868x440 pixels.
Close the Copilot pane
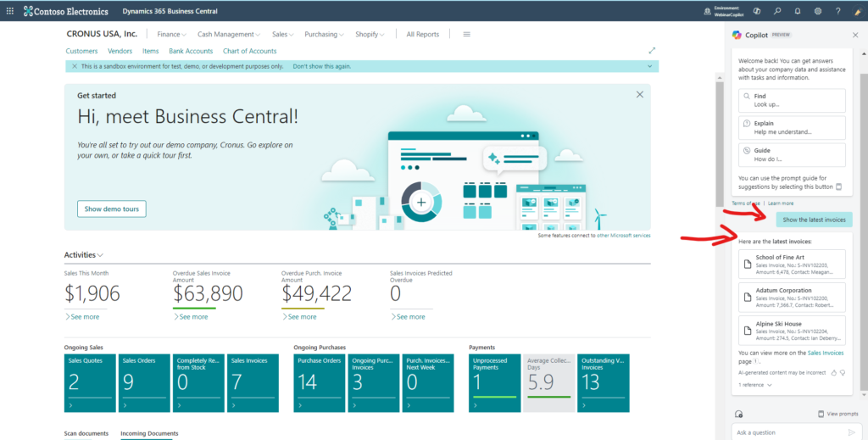coord(855,35)
